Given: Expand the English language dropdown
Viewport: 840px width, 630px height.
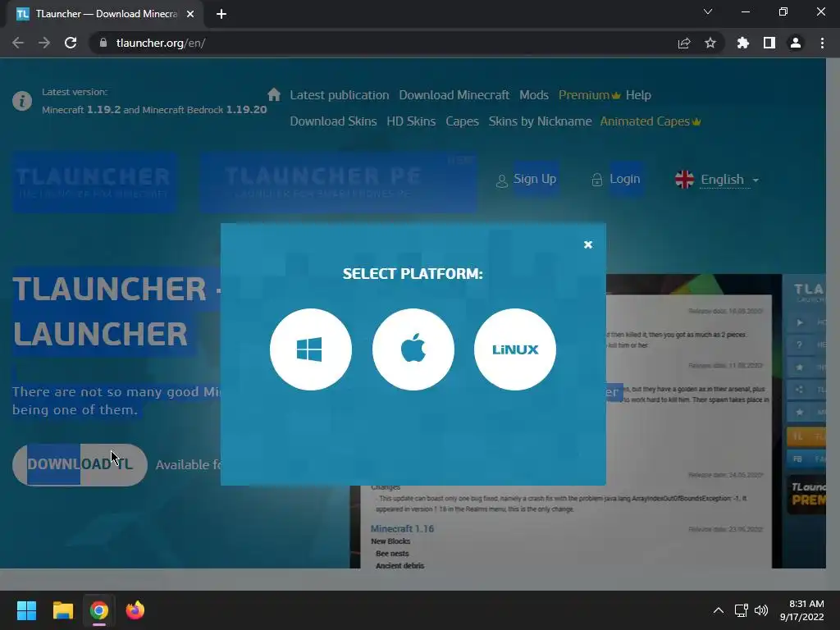Looking at the screenshot, I should (729, 180).
